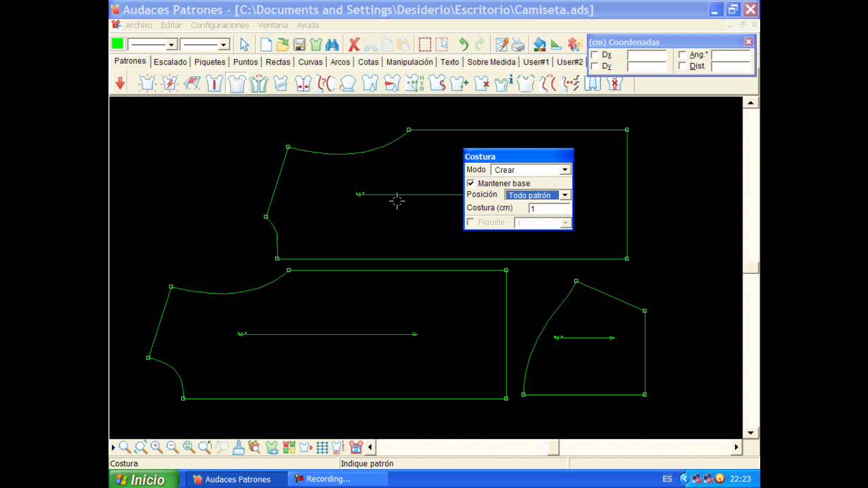The image size is (868, 488).
Task: Click the paintbrush redraw icon in bottom toolbar
Action: (x=238, y=447)
